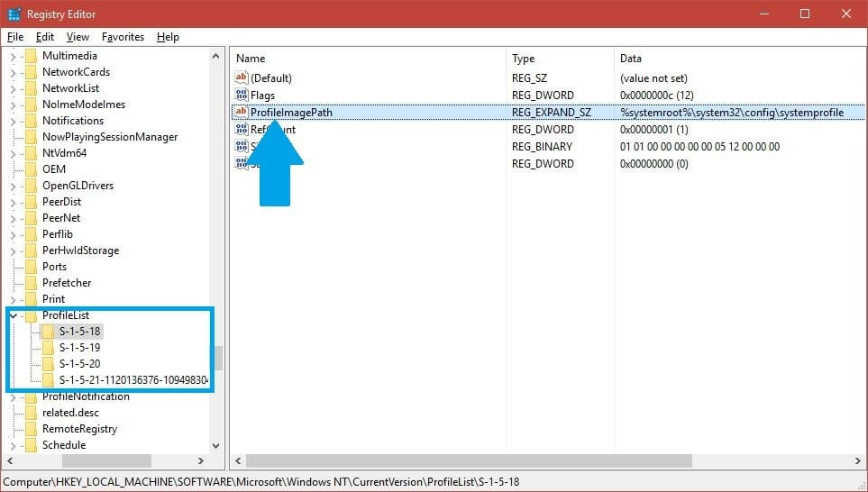Click the OpenGLDrivers folder icon
The image size is (868, 492).
coord(32,186)
